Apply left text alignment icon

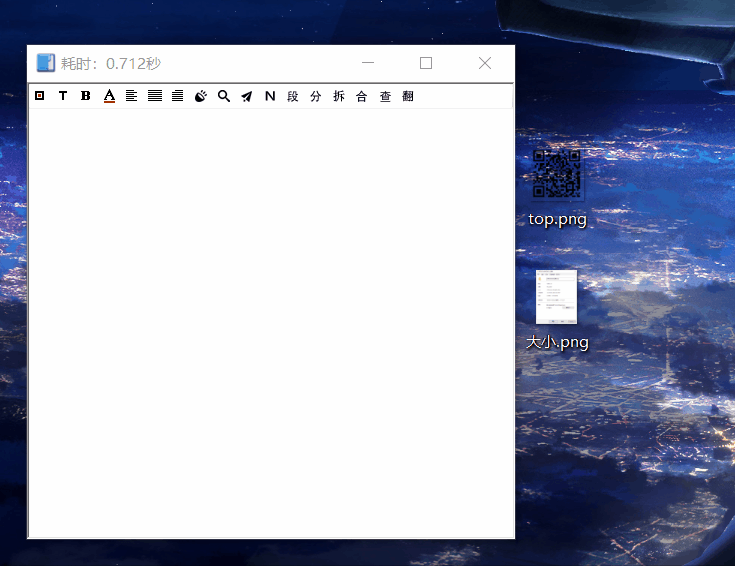(131, 96)
